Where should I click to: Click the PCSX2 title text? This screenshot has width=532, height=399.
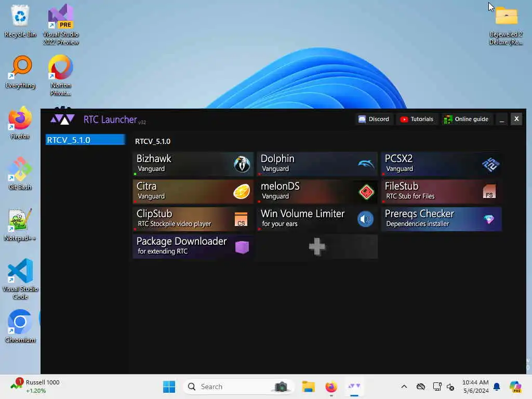pyautogui.click(x=398, y=158)
